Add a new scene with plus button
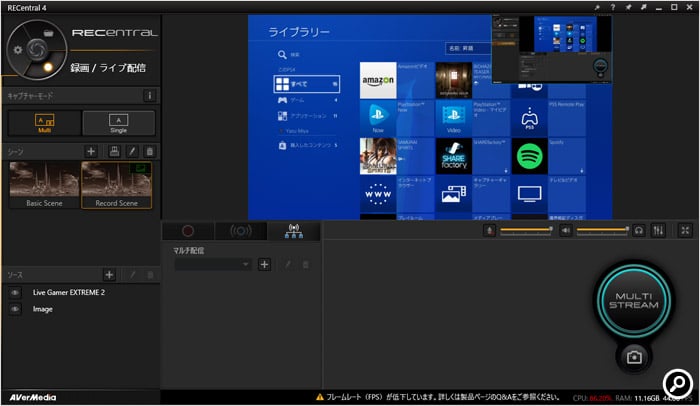The width and height of the screenshot is (700, 406). [91, 151]
